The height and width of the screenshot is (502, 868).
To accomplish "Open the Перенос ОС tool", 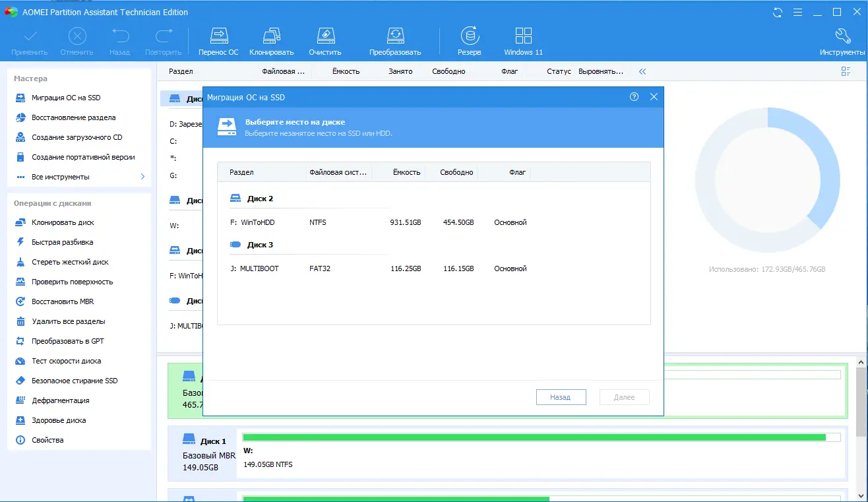I will point(218,42).
